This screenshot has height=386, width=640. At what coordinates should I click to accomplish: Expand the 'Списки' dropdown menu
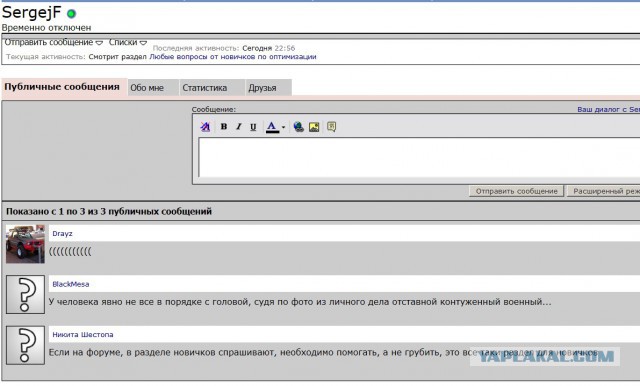[x=128, y=42]
